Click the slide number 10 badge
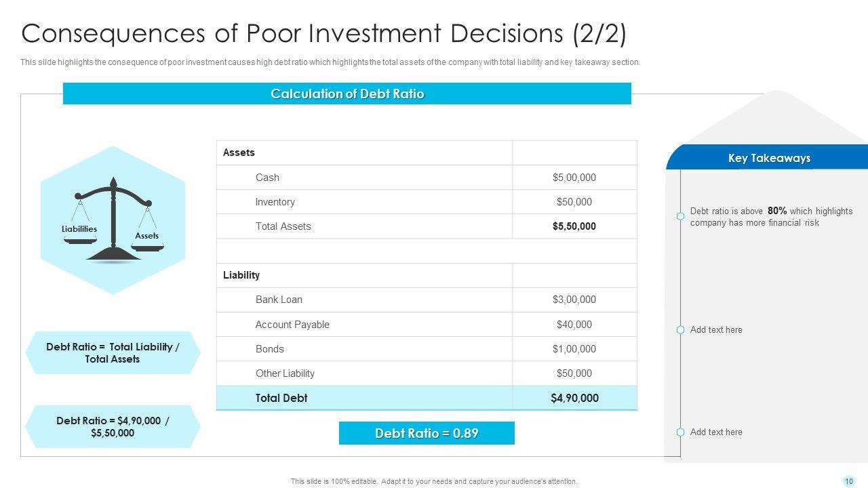This screenshot has width=868, height=488. click(849, 481)
